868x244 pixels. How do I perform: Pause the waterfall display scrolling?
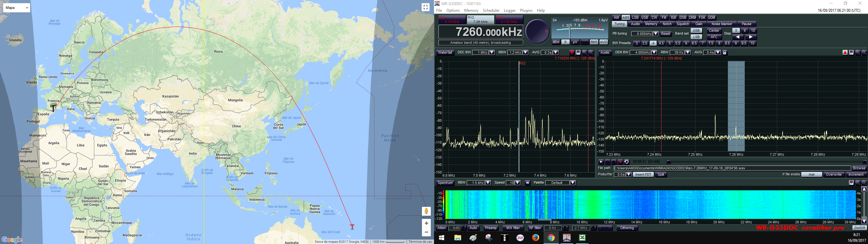pos(528,183)
